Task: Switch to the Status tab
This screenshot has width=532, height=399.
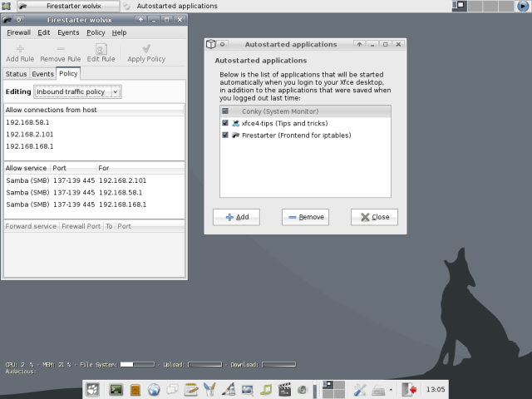Action: click(16, 75)
